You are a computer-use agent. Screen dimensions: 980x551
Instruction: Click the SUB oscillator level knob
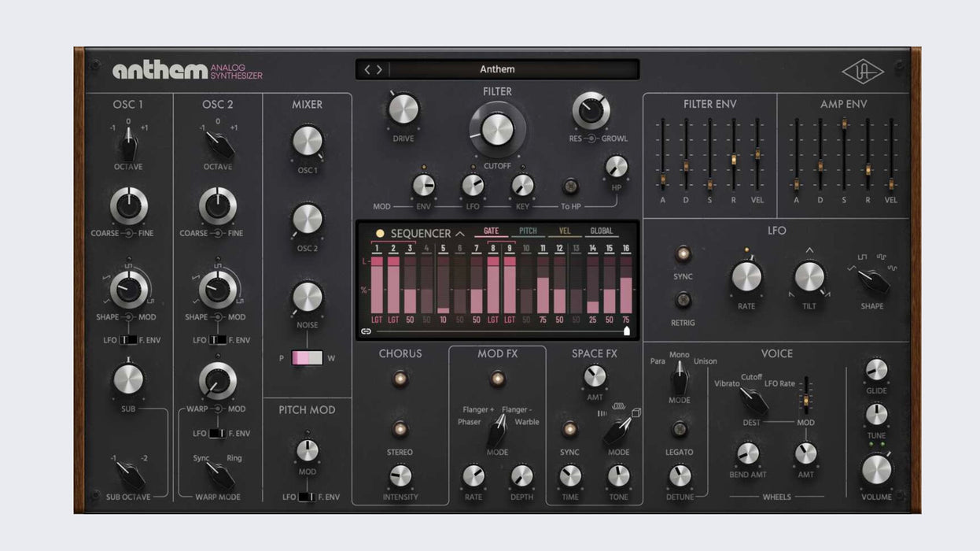pos(128,379)
